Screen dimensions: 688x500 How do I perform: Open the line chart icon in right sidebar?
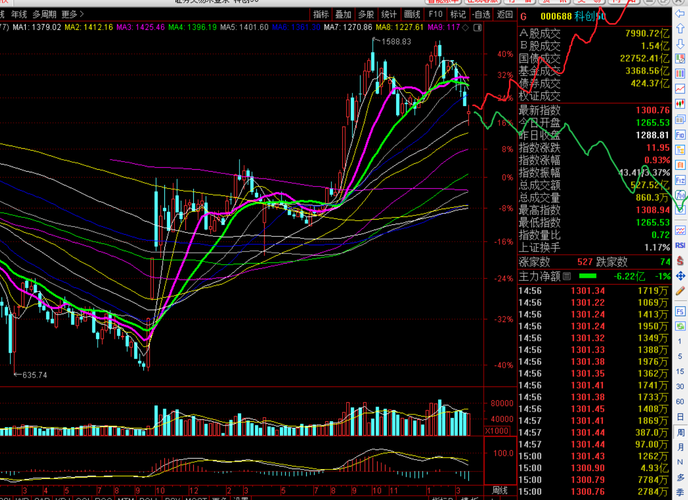click(x=680, y=89)
